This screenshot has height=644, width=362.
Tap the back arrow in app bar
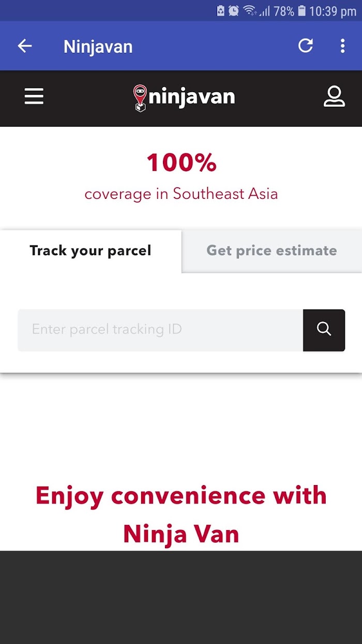25,46
